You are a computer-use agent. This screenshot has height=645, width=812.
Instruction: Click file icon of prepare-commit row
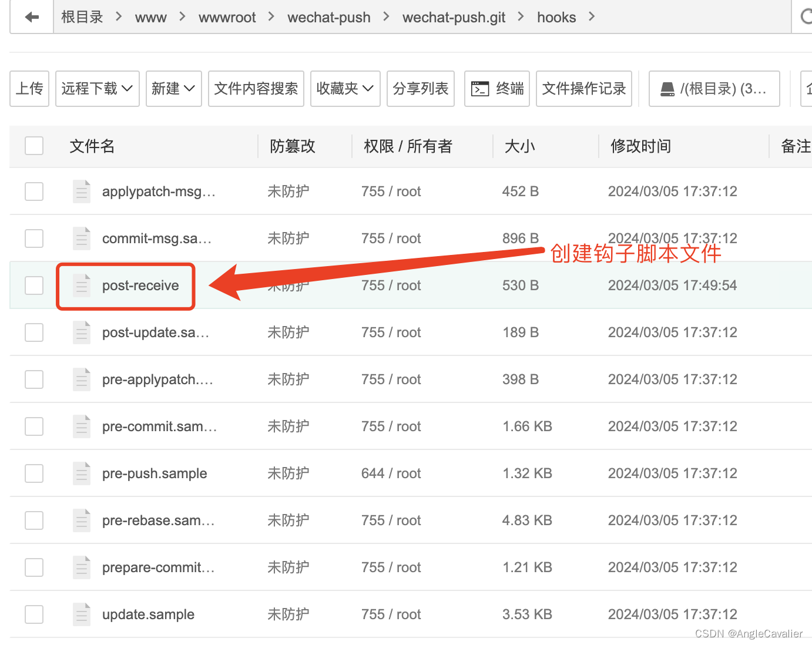(x=82, y=567)
